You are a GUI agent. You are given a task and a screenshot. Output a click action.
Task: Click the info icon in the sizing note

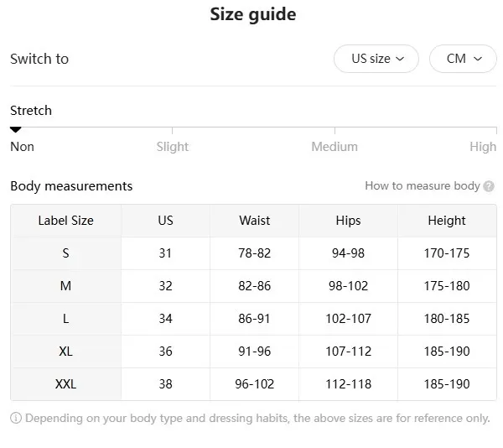coord(16,418)
